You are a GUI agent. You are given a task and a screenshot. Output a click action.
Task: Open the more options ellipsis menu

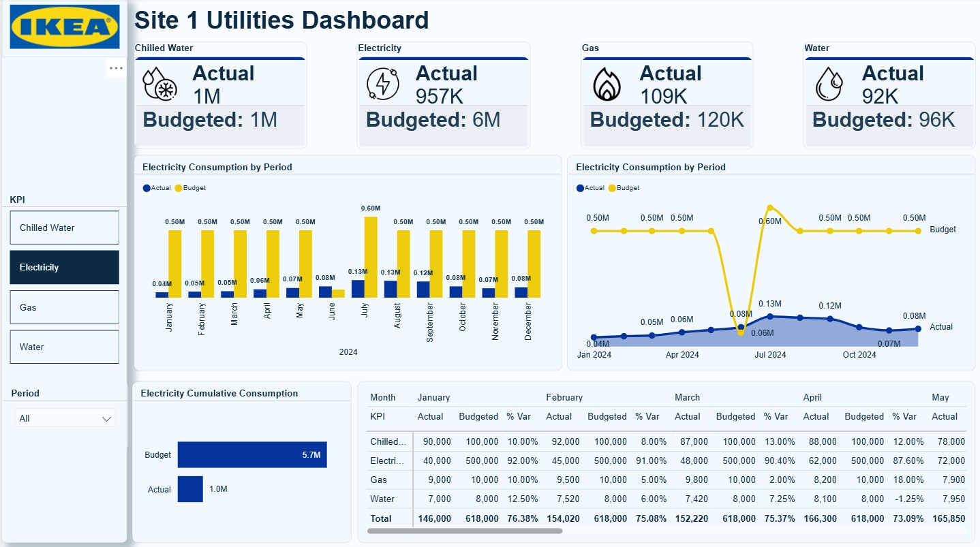116,67
